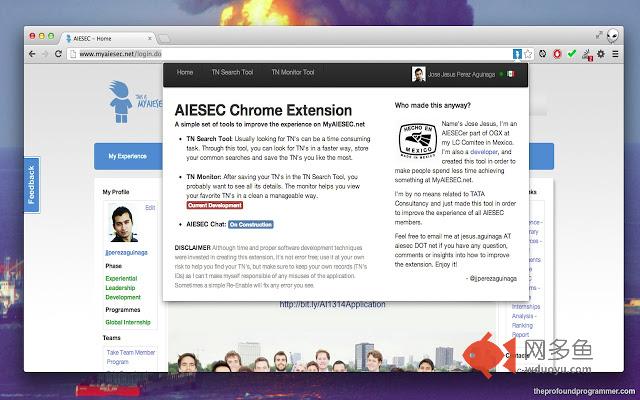The width and height of the screenshot is (640, 400).
Task: Click Jose Jesus Perez Aguinaga's avatar in navbar
Action: tap(418, 74)
